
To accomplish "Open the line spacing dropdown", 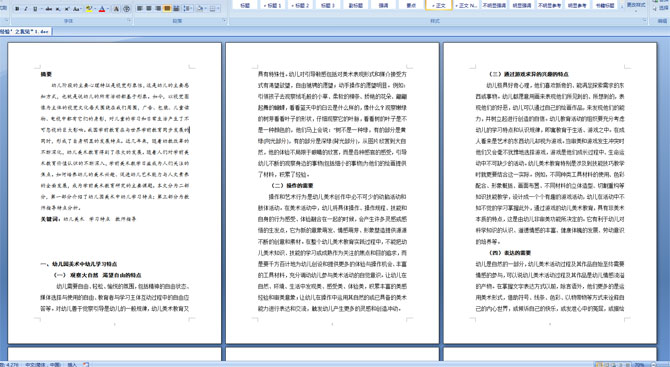I will point(188,9).
